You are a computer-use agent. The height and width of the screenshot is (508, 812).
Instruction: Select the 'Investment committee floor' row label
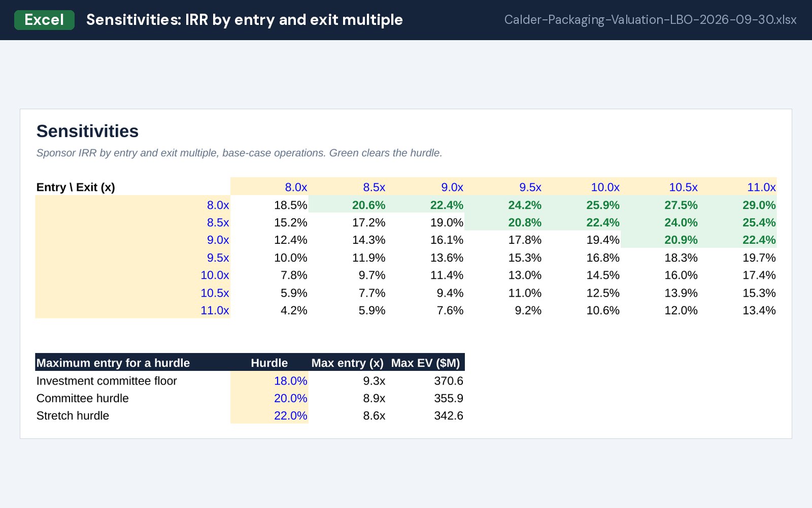tap(107, 381)
